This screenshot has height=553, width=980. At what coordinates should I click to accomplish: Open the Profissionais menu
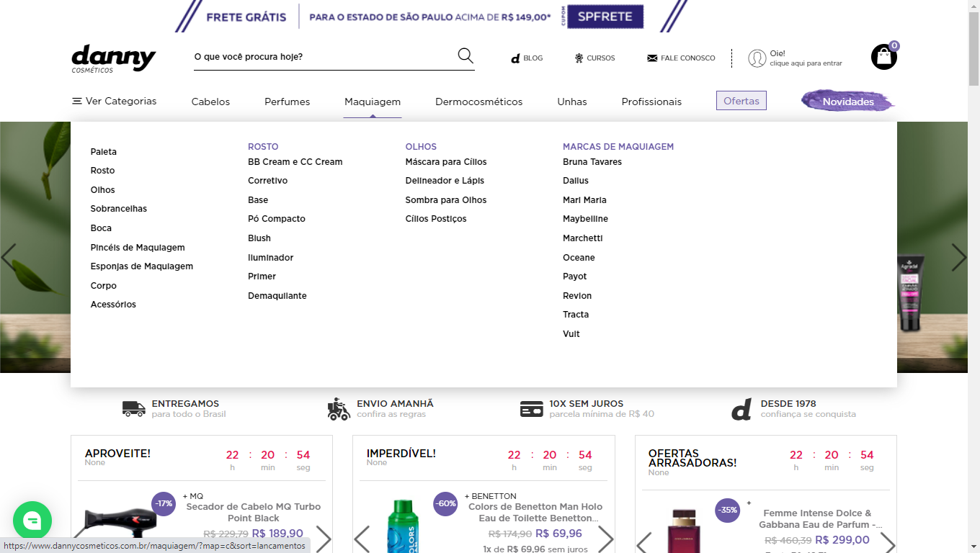tap(651, 102)
